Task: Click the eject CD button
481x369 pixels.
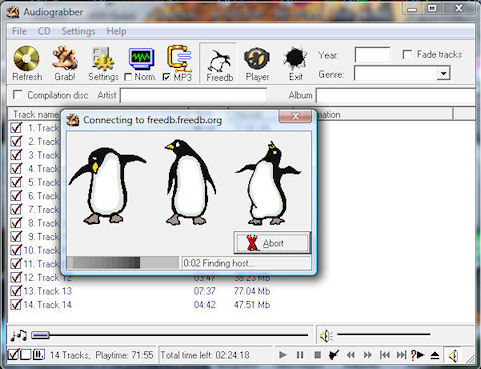Action: [435, 355]
